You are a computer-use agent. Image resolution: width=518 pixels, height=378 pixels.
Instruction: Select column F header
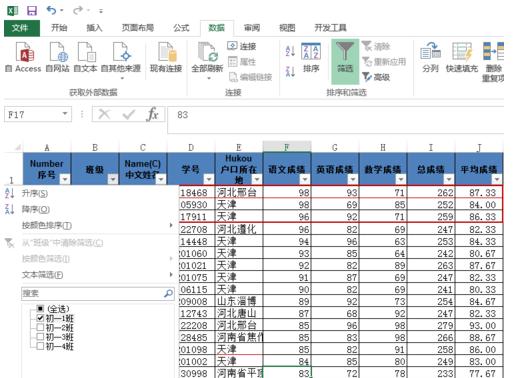click(x=287, y=147)
